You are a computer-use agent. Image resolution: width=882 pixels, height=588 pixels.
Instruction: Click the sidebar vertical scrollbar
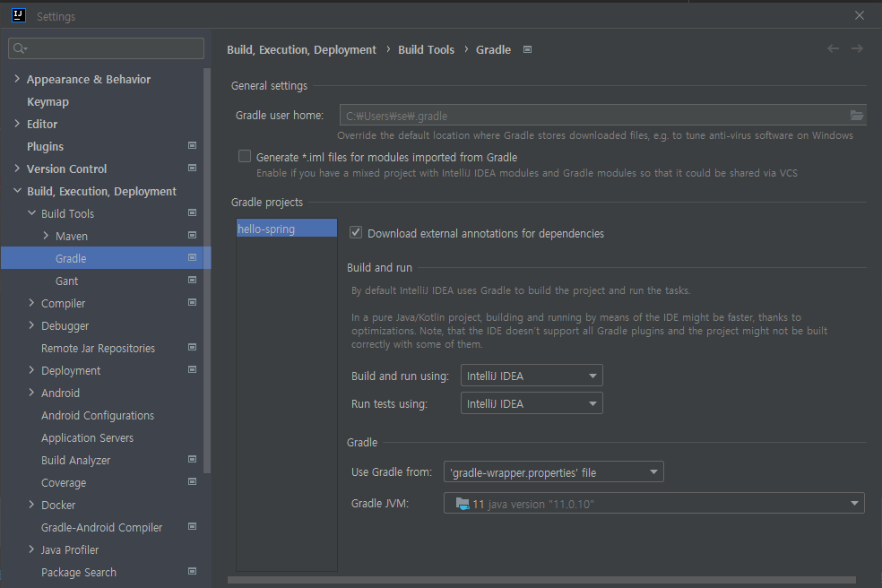click(206, 270)
